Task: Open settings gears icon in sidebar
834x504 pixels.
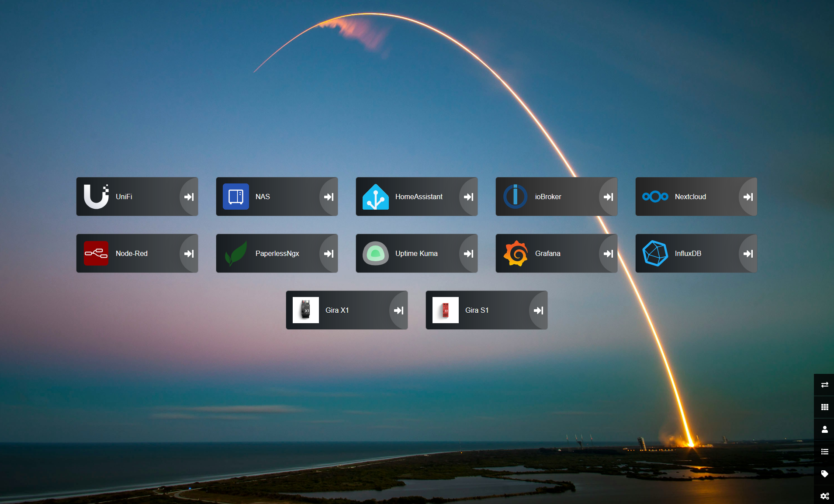Action: (x=824, y=496)
